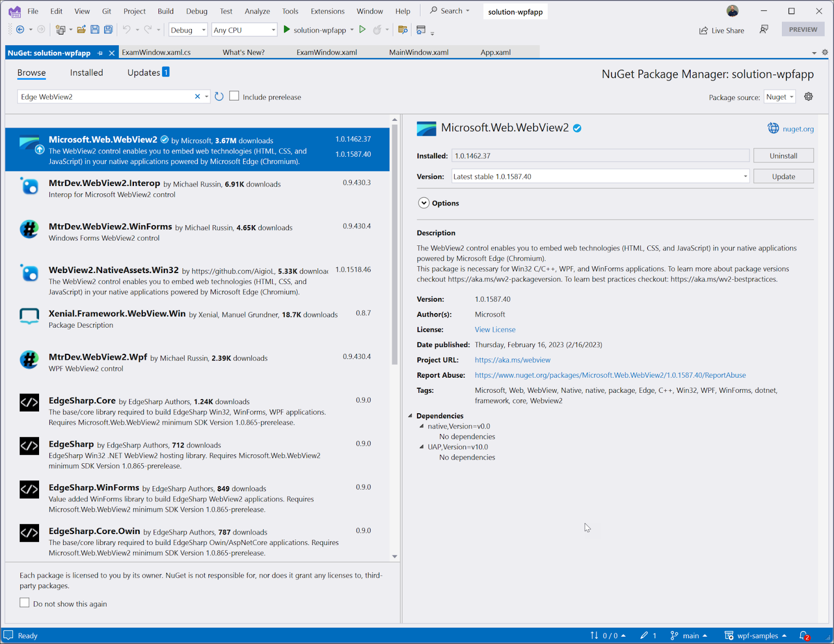Click the nuget.org globe icon
Screen dimensions: 834x644
774,128
